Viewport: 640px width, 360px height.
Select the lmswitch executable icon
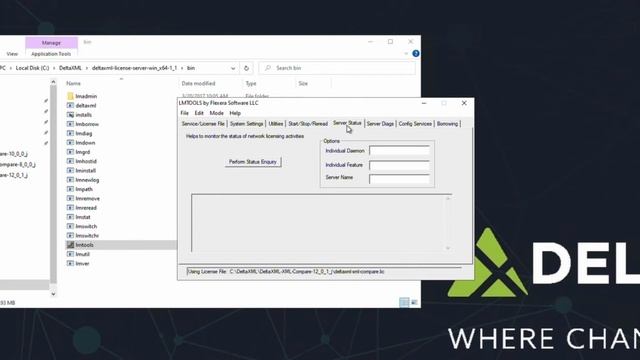click(x=70, y=227)
